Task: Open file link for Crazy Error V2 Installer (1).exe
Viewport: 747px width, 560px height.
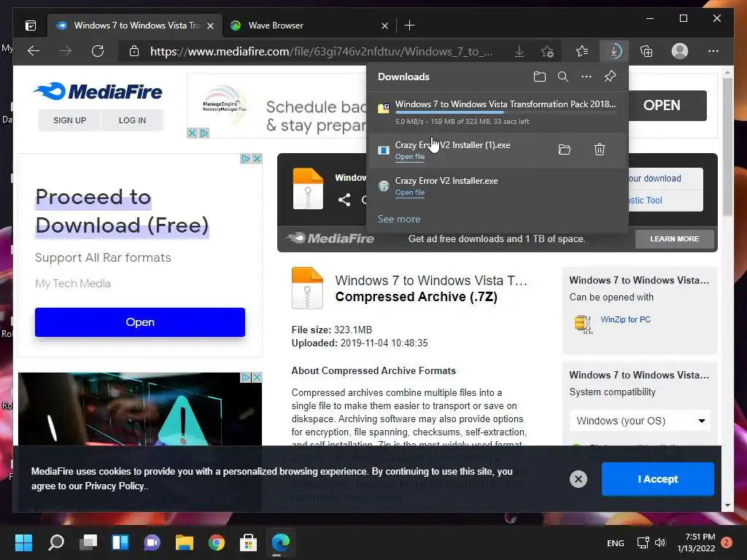Action: click(x=410, y=157)
